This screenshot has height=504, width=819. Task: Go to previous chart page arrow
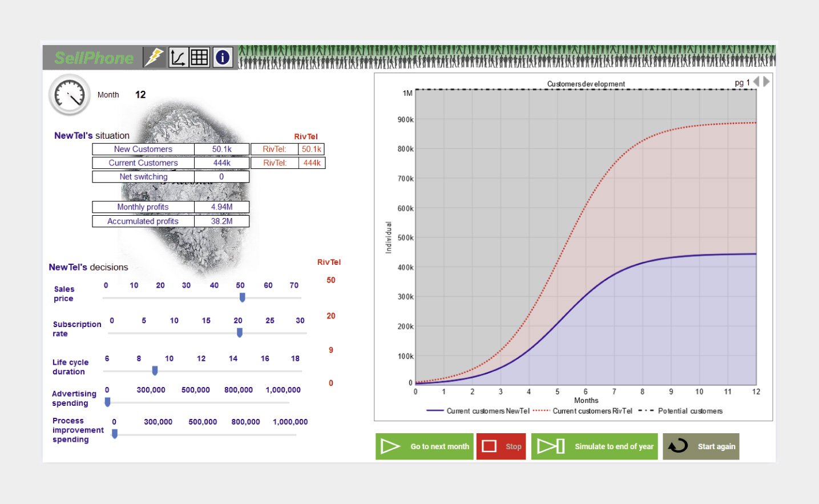(x=756, y=82)
